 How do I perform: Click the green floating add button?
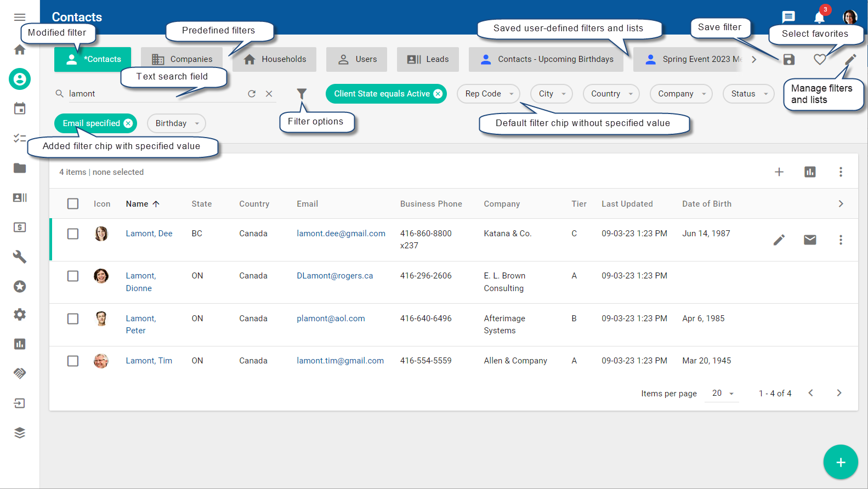click(x=840, y=462)
